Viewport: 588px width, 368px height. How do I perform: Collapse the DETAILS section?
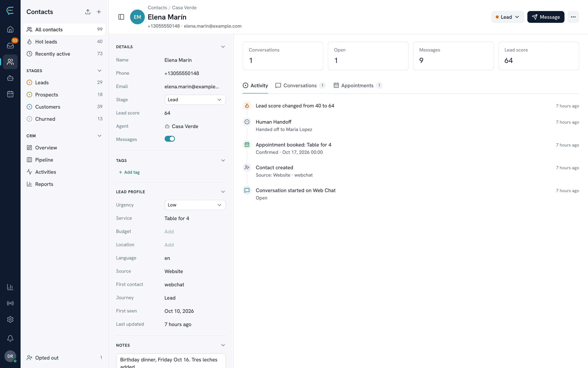tap(223, 47)
